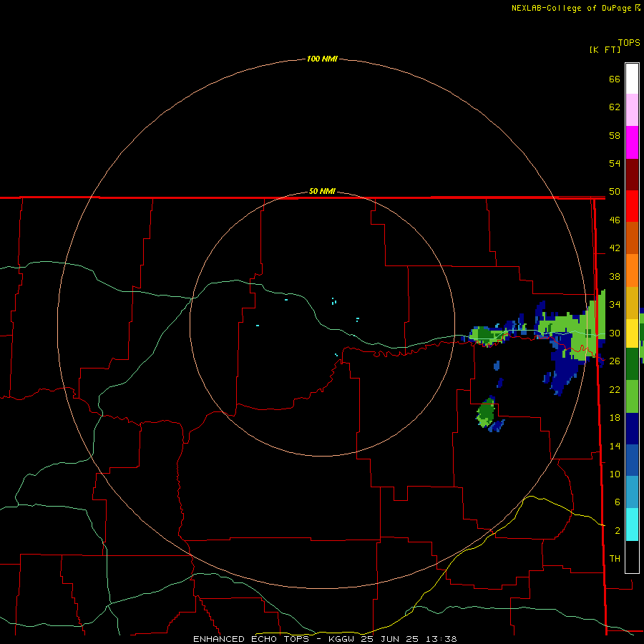This screenshot has width=644, height=644.
Task: Click the yellow legend swatch
Action: (x=632, y=333)
